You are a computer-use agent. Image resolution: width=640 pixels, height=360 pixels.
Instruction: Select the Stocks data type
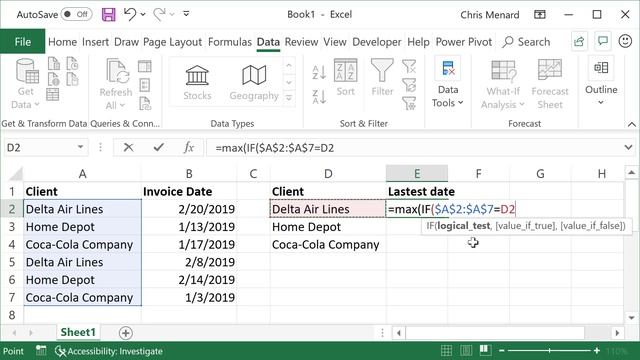[197, 83]
